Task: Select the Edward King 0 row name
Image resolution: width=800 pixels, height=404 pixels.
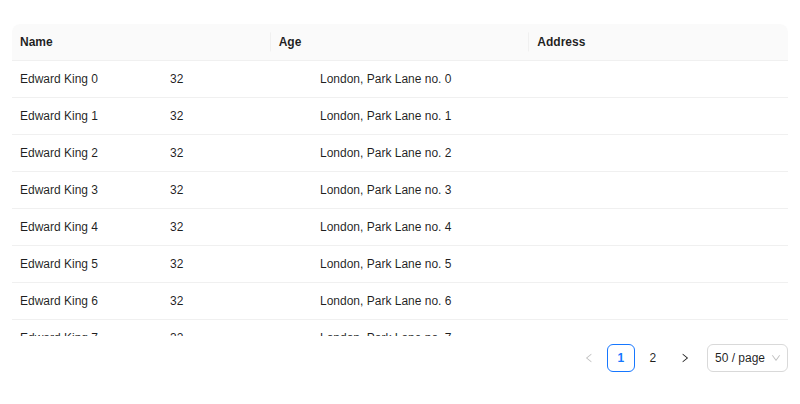Action: pos(59,79)
